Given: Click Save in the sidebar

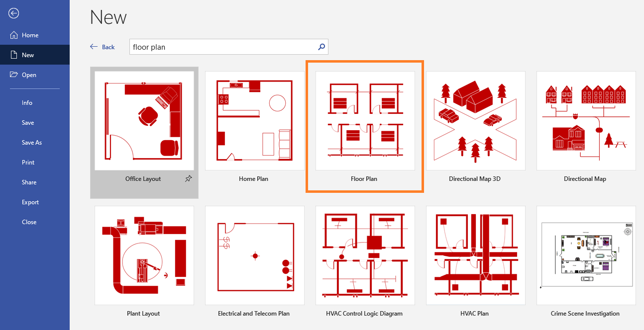Looking at the screenshot, I should point(27,122).
